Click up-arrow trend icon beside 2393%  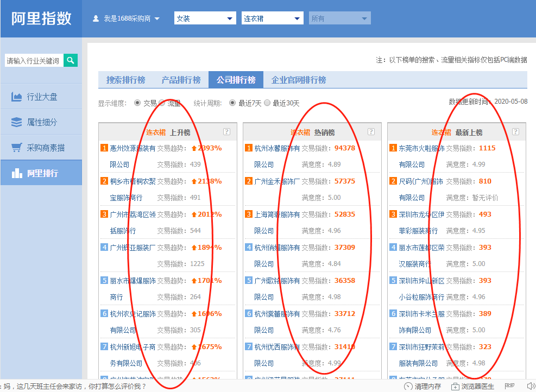pos(194,148)
